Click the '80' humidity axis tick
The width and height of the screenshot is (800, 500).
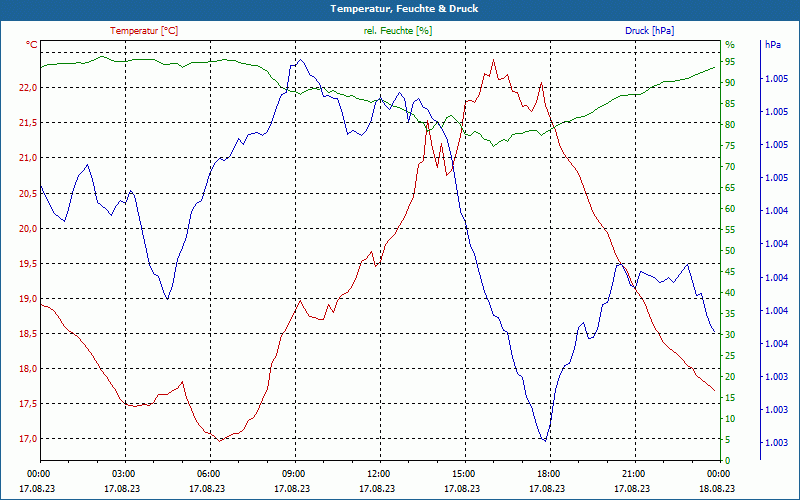(730, 124)
